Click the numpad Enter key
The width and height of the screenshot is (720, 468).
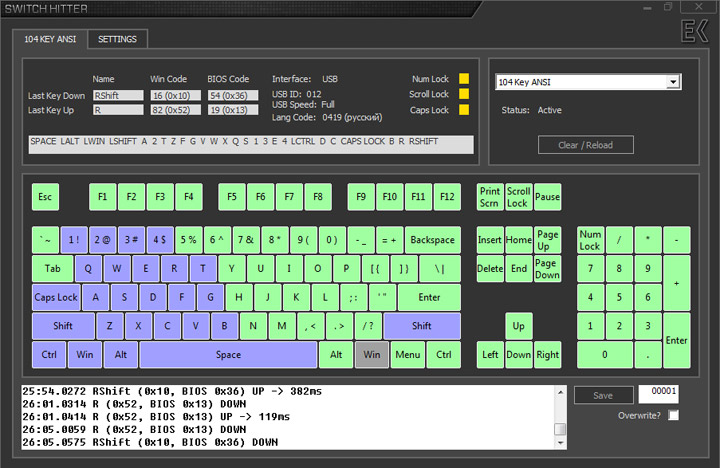pyautogui.click(x=676, y=340)
